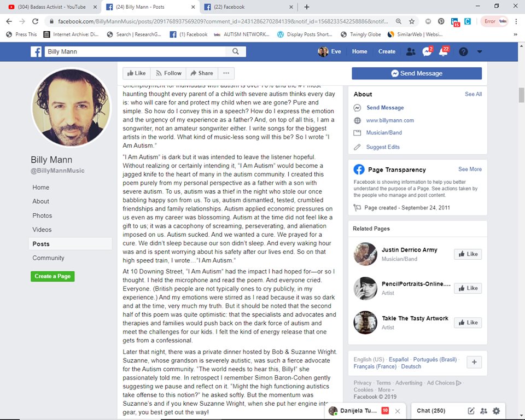Compose new message in chat bar
Screen dimensions: 525x420
pyautogui.click(x=471, y=411)
